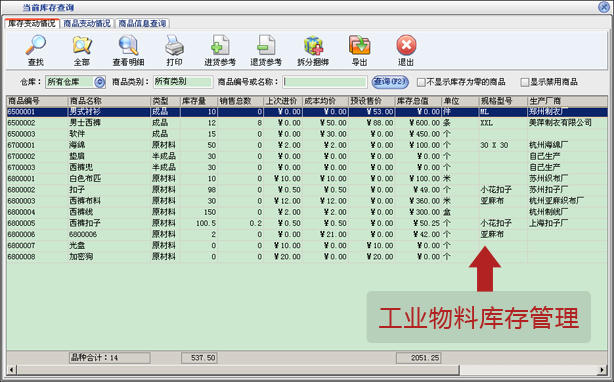Click the 预设售价 column header
614x382 pixels.
click(x=371, y=101)
